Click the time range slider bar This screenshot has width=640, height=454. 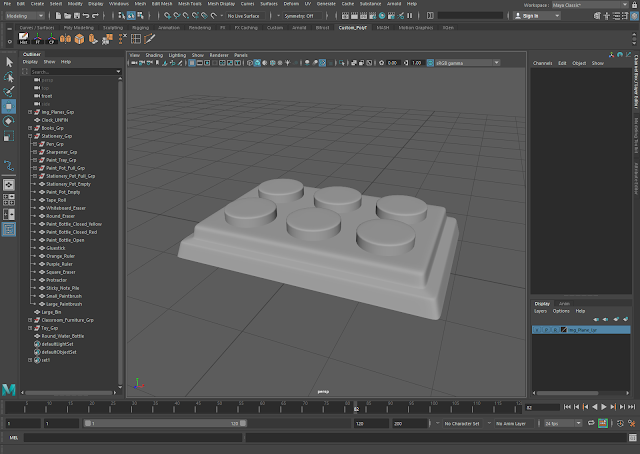coord(165,423)
